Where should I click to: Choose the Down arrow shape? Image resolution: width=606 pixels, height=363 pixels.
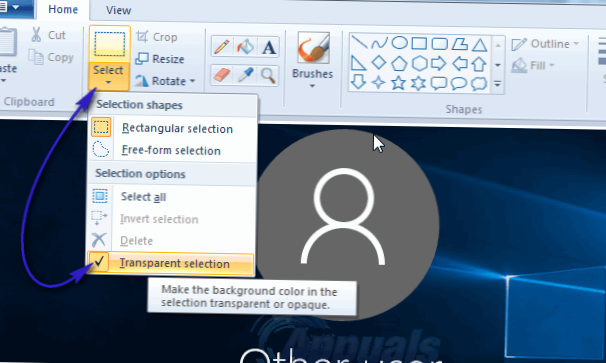pyautogui.click(x=358, y=82)
